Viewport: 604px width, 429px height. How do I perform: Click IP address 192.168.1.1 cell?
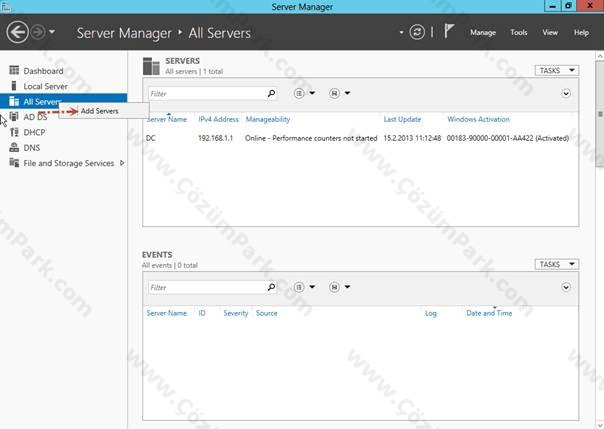215,138
